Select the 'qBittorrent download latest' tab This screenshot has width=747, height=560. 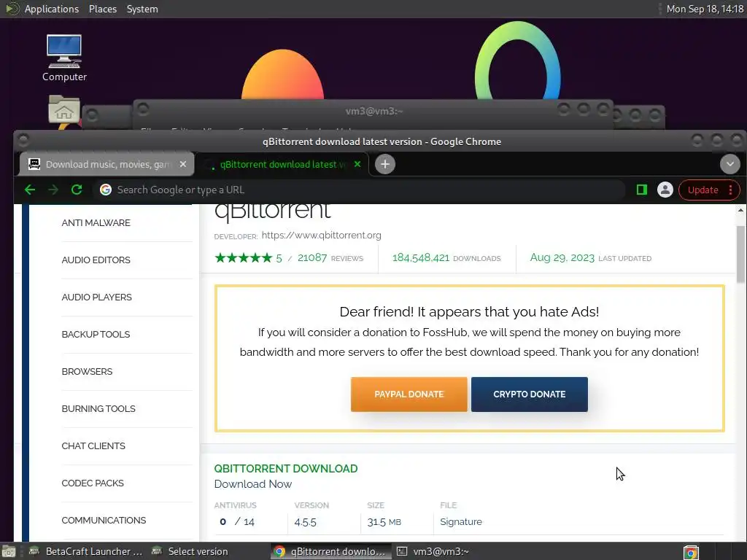[282, 164]
